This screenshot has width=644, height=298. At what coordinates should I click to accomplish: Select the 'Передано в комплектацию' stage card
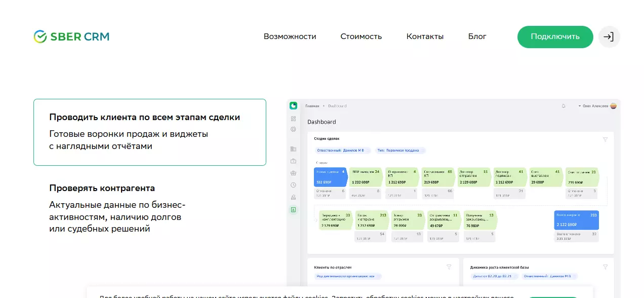click(x=336, y=220)
